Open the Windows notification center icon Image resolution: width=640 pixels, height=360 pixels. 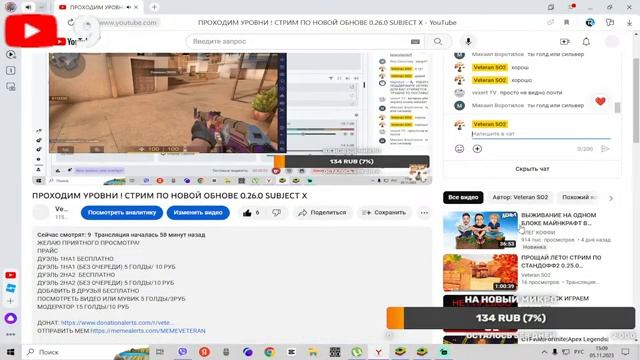click(625, 352)
